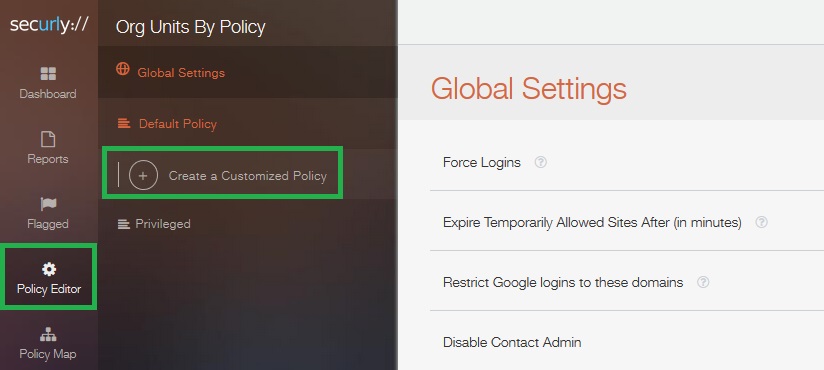Screen dimensions: 824x370
Task: Click the globe icon beside Global Settings
Action: pos(123,69)
